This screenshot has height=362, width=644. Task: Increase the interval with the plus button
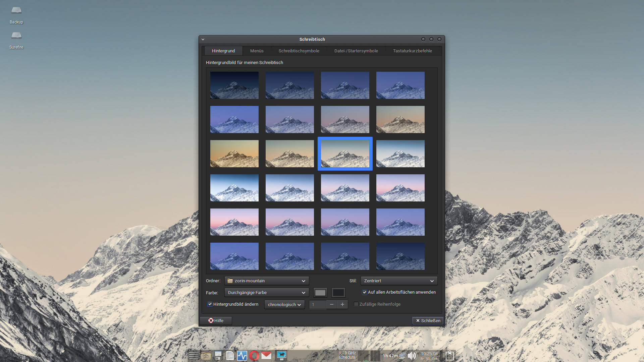(342, 304)
